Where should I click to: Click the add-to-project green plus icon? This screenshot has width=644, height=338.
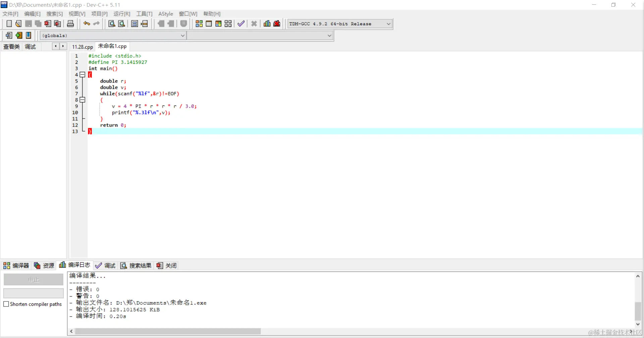(x=19, y=35)
